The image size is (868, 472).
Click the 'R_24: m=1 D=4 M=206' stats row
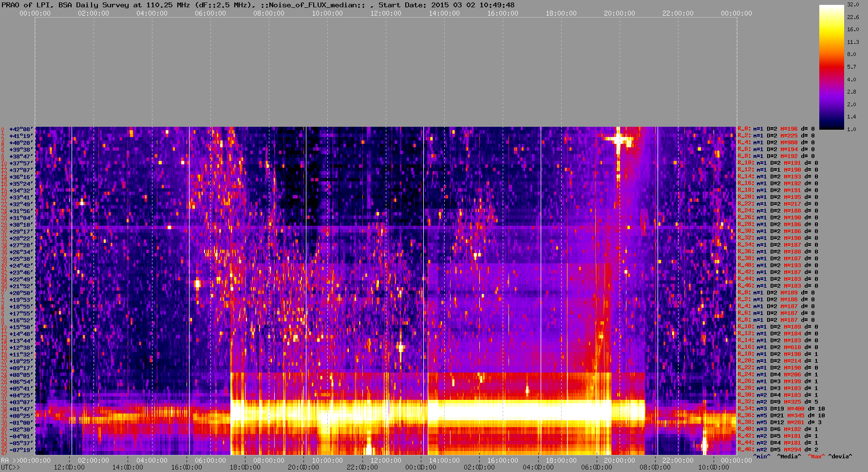777,375
